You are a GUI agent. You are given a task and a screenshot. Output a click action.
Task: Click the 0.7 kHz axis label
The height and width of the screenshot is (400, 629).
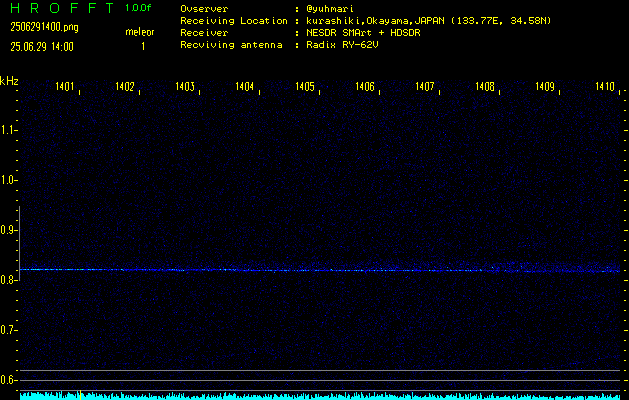(8, 330)
